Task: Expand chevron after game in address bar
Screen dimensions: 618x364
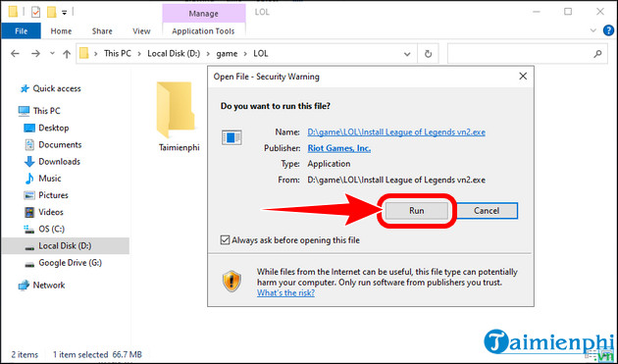Action: 245,54
